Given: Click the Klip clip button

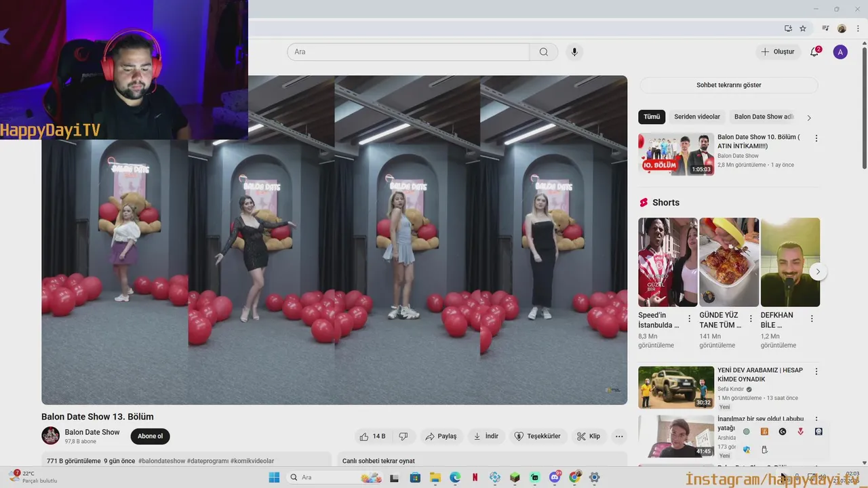Looking at the screenshot, I should 589,436.
